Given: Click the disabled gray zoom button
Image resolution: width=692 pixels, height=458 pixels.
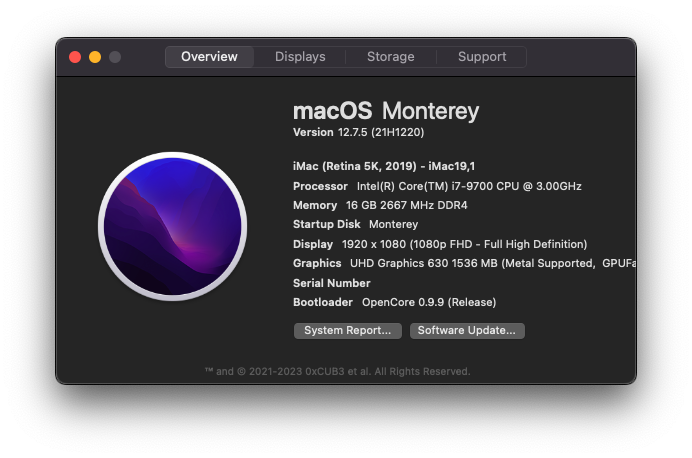Looking at the screenshot, I should click(x=115, y=57).
